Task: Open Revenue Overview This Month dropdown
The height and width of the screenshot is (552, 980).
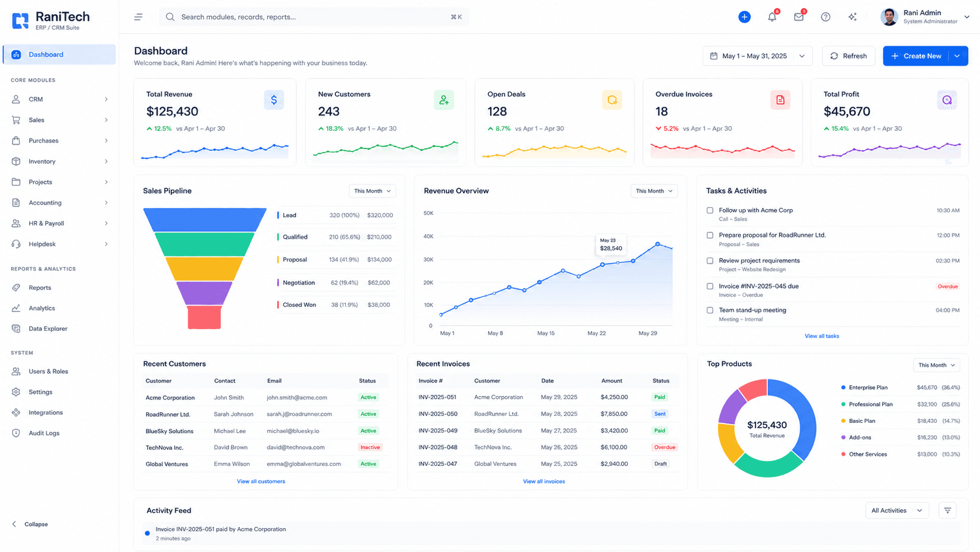Action: coord(654,191)
